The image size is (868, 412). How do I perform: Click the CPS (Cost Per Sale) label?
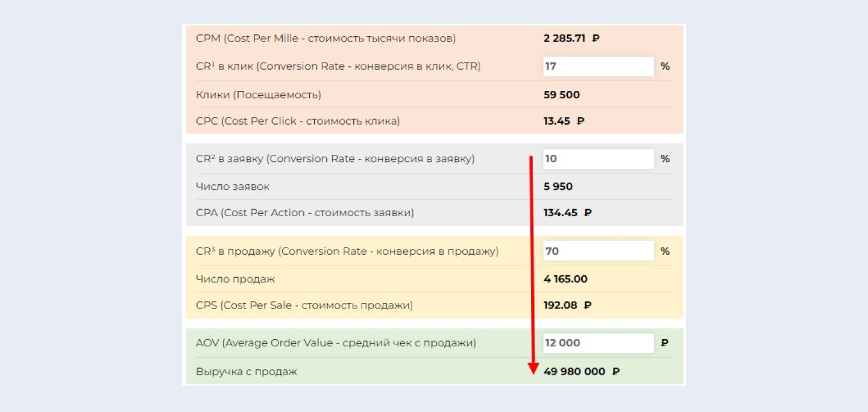tap(304, 305)
